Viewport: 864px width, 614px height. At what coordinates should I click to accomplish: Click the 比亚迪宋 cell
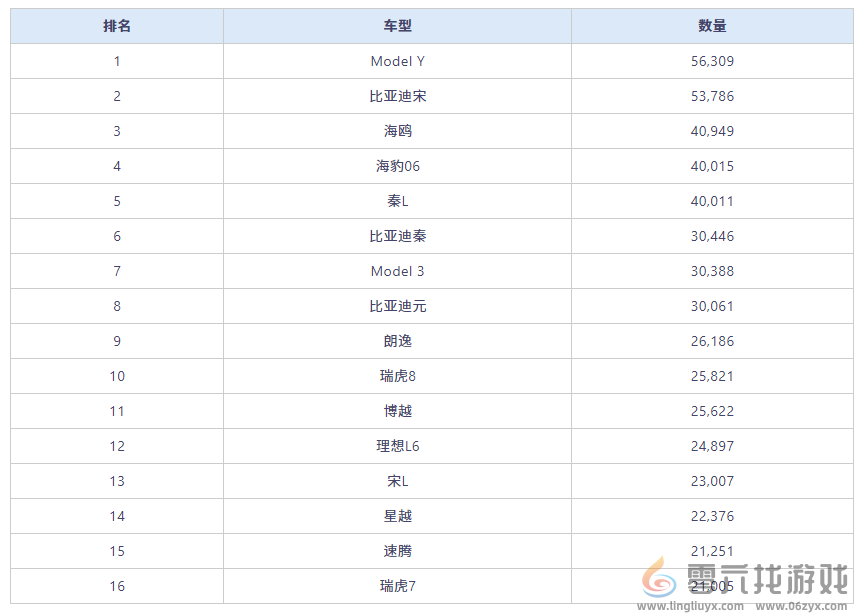[x=398, y=96]
